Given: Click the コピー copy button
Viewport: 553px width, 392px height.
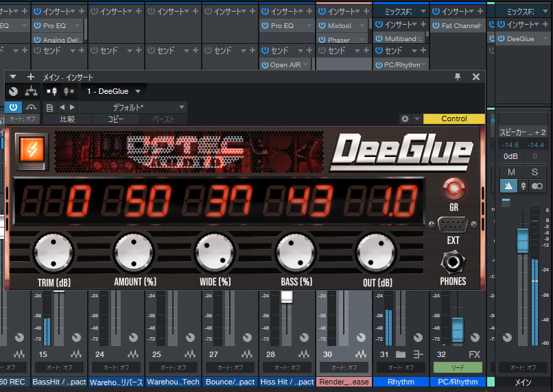Looking at the screenshot, I should [x=116, y=119].
